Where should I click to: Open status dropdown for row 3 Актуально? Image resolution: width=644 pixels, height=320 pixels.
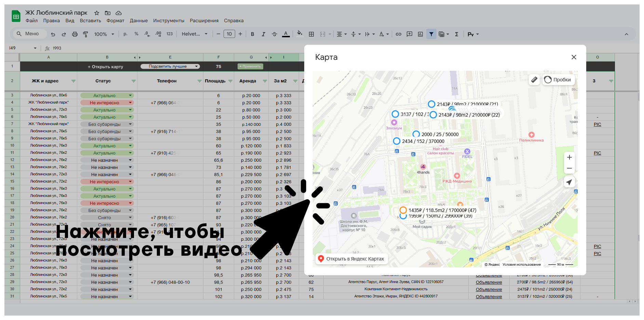click(x=130, y=96)
